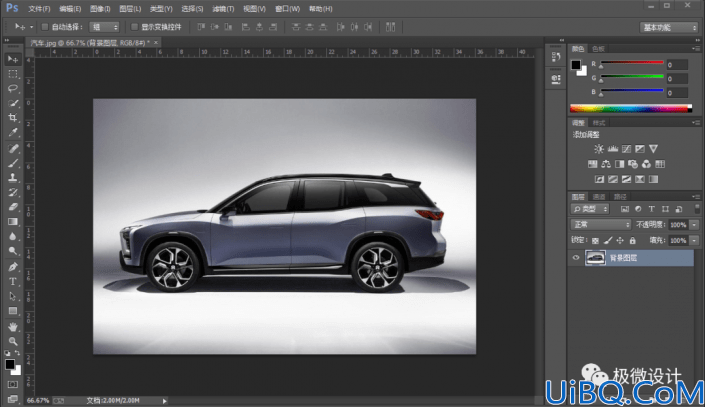Open the 基本功能 workspace dropdown
705x407 pixels.
pyautogui.click(x=668, y=27)
